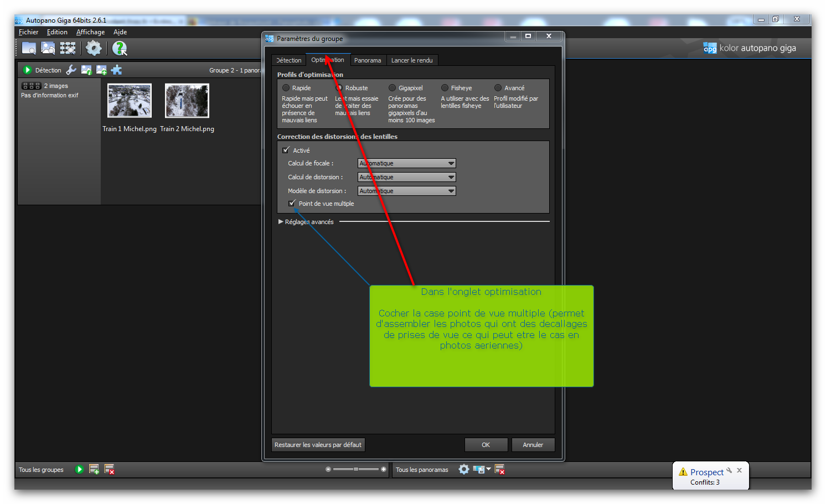Select the Rapide optimisation profile
This screenshot has width=826, height=504.
[286, 88]
